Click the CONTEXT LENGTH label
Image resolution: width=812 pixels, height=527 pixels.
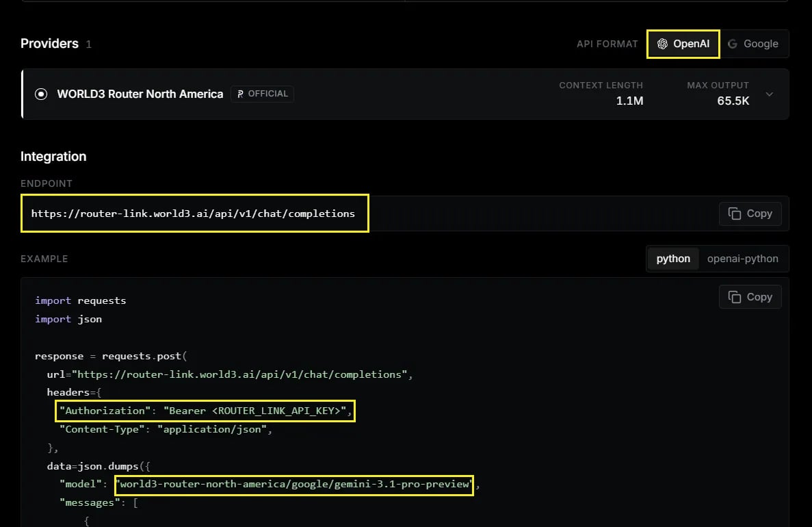coord(601,85)
